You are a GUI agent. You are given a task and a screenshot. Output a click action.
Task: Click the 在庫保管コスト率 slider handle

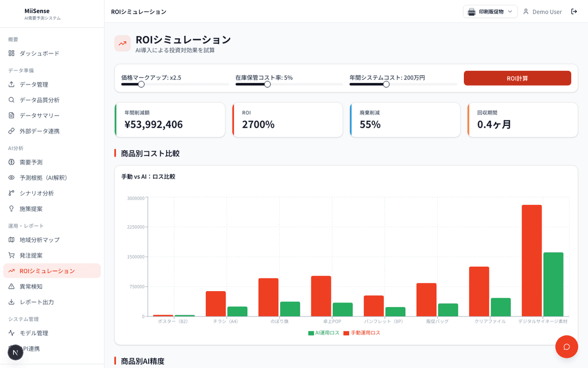267,84
